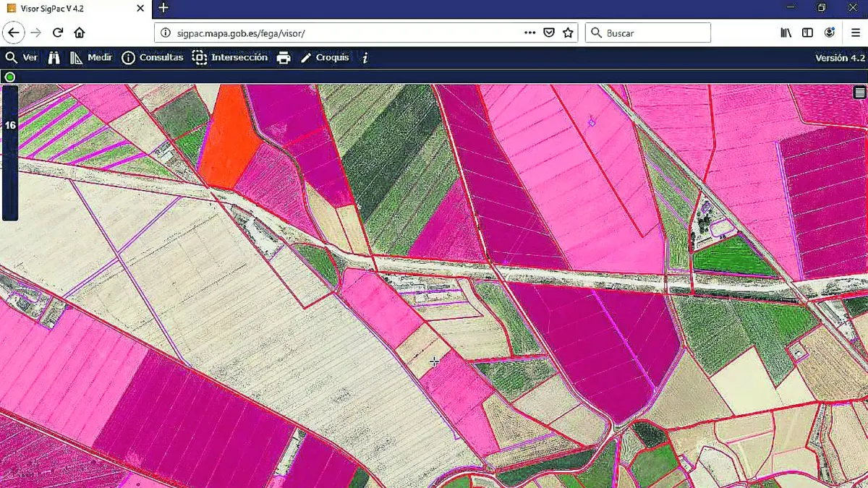The height and width of the screenshot is (488, 868).
Task: Click the printer icon to print map
Action: pyautogui.click(x=284, y=58)
